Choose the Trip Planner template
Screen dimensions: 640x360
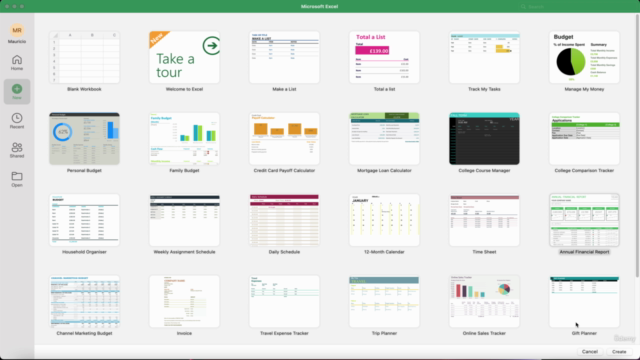384,301
